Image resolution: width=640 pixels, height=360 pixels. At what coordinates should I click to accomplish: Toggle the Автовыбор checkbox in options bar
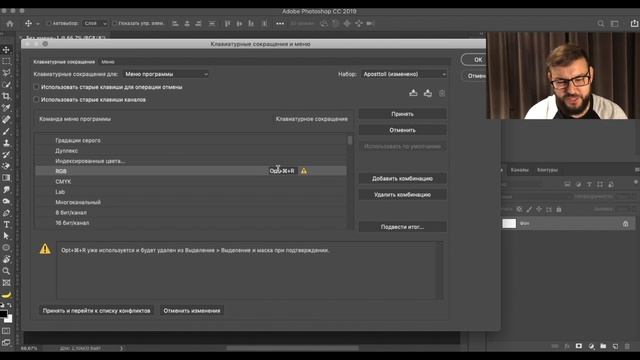click(x=49, y=24)
